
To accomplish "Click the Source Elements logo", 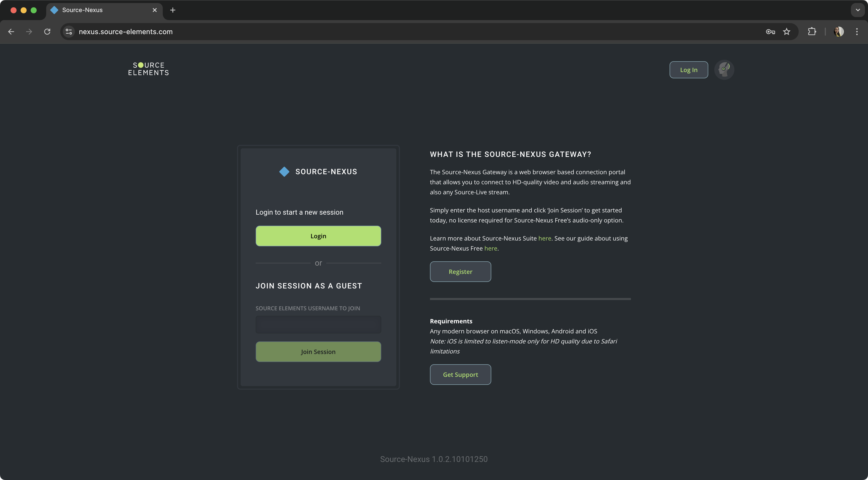I will point(148,69).
